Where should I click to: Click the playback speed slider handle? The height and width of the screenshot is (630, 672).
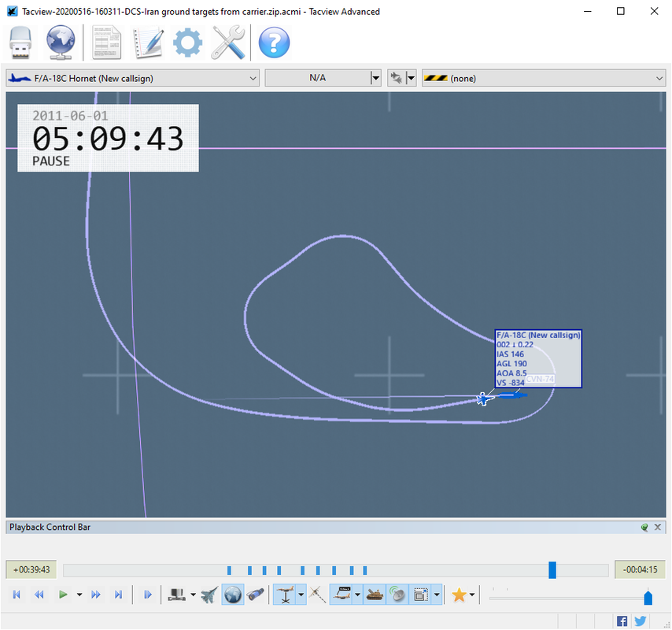tap(648, 598)
